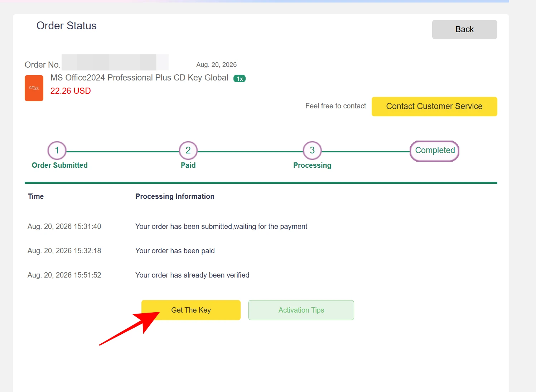536x392 pixels.
Task: Click the 1x quantity badge
Action: pyautogui.click(x=240, y=79)
